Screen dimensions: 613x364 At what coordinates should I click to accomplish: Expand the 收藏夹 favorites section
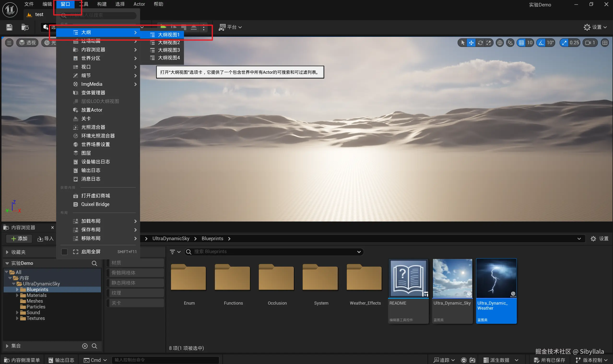click(7, 252)
